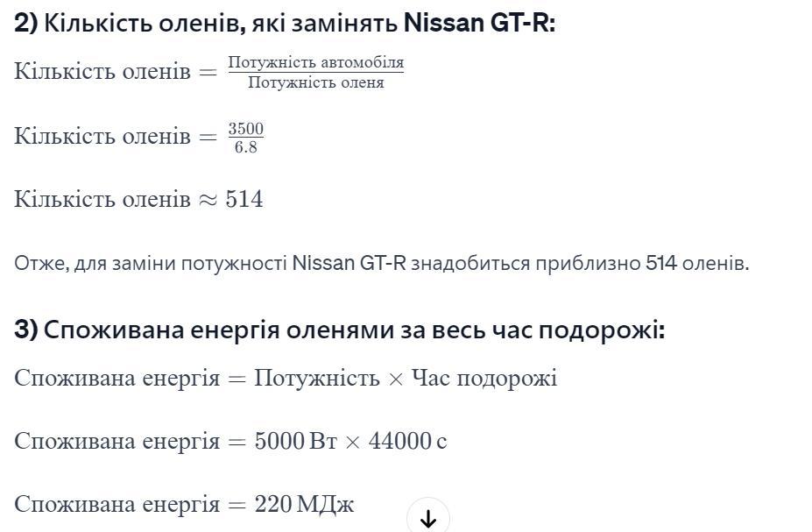The height and width of the screenshot is (532, 812).
Task: Click the '5000 Вт' value in formula
Action: [296, 442]
